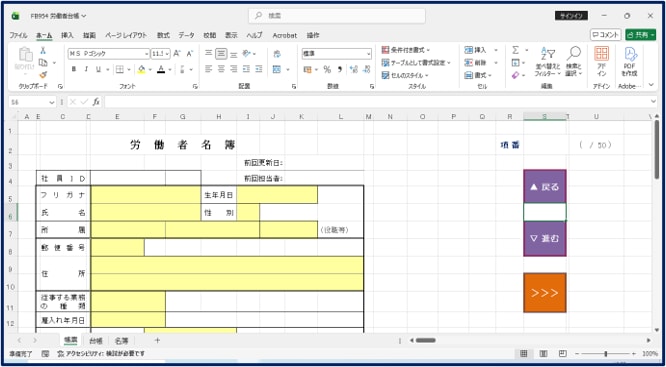Open the font name dropdown

147,54
